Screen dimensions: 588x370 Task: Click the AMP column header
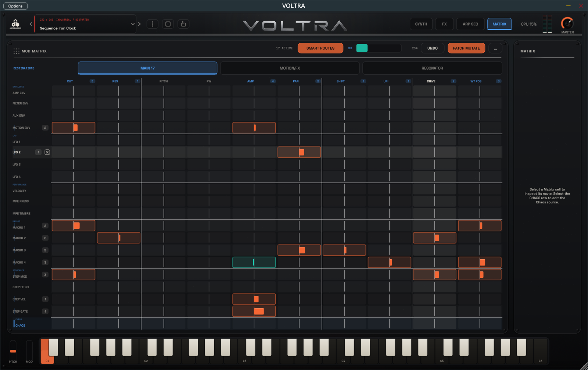pos(250,81)
